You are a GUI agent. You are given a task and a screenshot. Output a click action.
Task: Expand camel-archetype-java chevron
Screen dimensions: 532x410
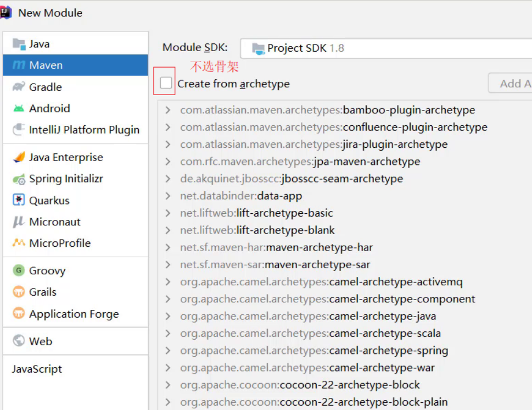coord(167,316)
